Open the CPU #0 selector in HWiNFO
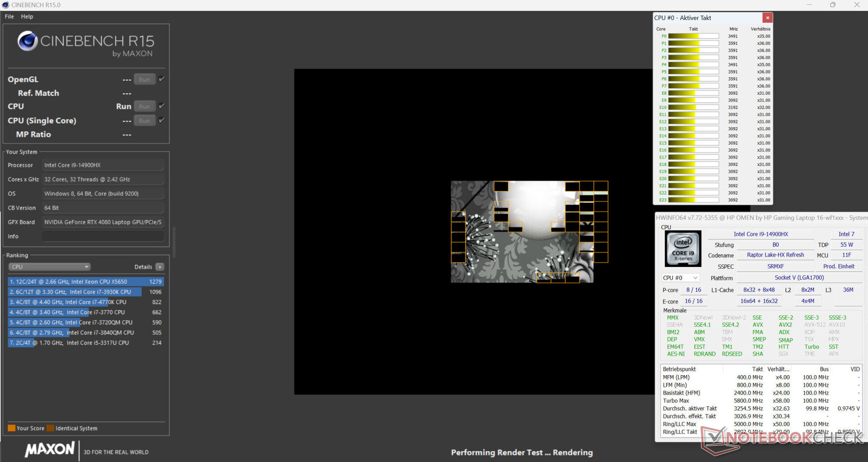The height and width of the screenshot is (462, 868). [x=680, y=278]
